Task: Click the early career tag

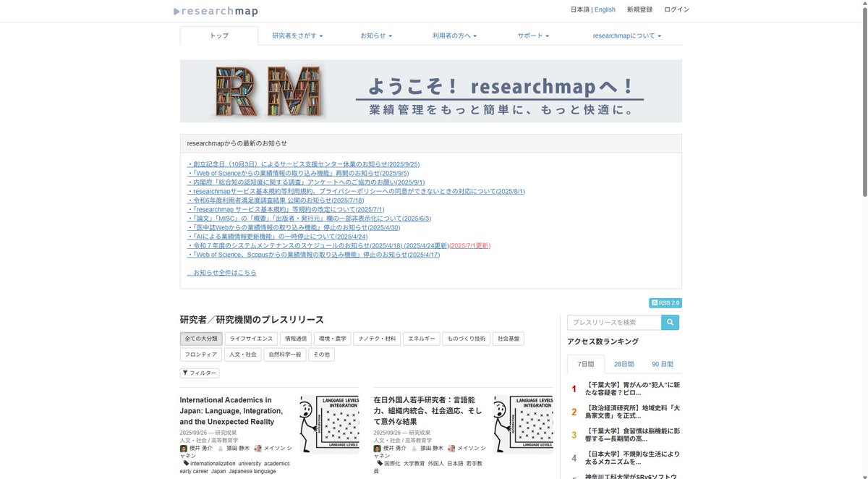Action: (x=194, y=471)
